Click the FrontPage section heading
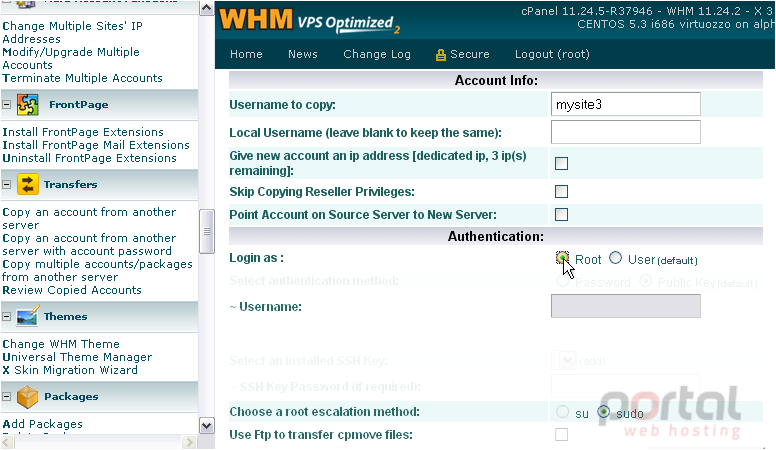 pos(78,104)
